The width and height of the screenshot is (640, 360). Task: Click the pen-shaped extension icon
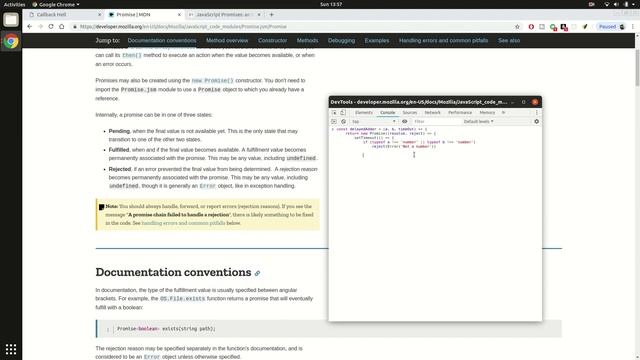pos(585,27)
